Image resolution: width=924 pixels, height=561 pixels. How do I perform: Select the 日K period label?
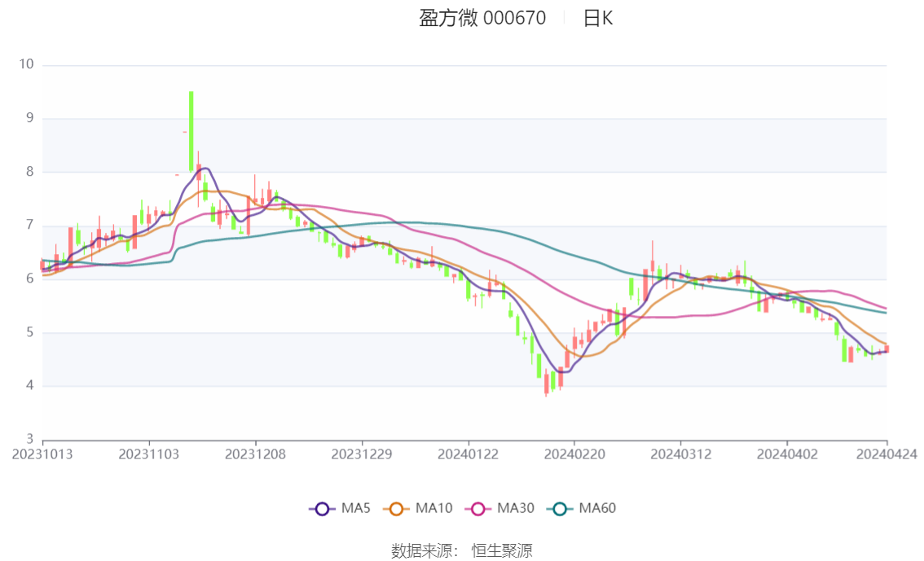(598, 18)
